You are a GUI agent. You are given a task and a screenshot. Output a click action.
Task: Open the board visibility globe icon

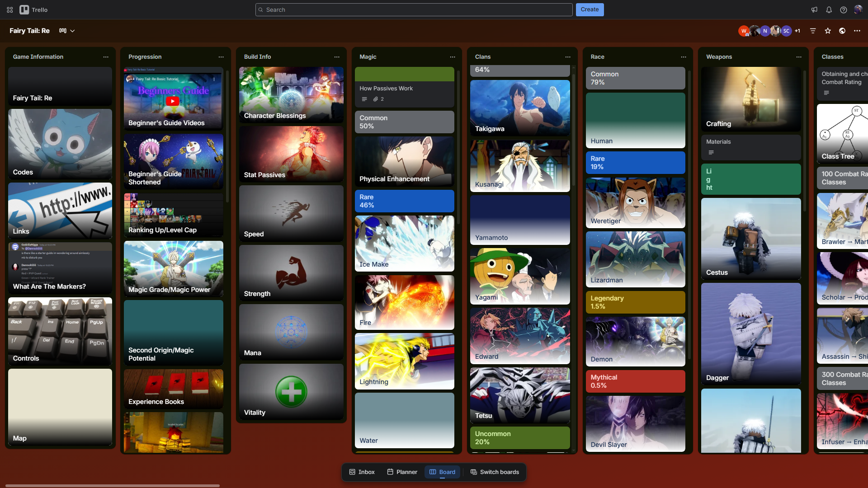(843, 31)
